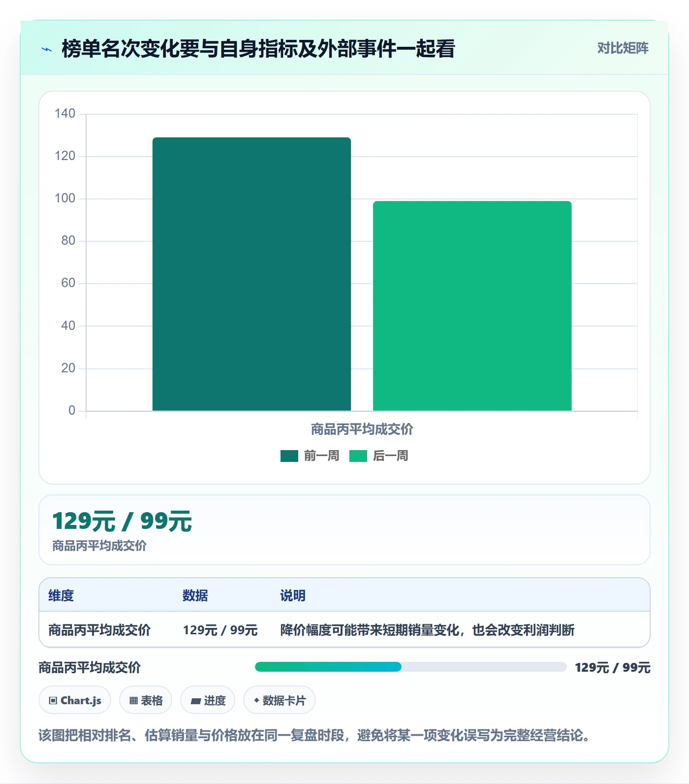Click the 129元 / 99元 table data cell

(x=220, y=630)
